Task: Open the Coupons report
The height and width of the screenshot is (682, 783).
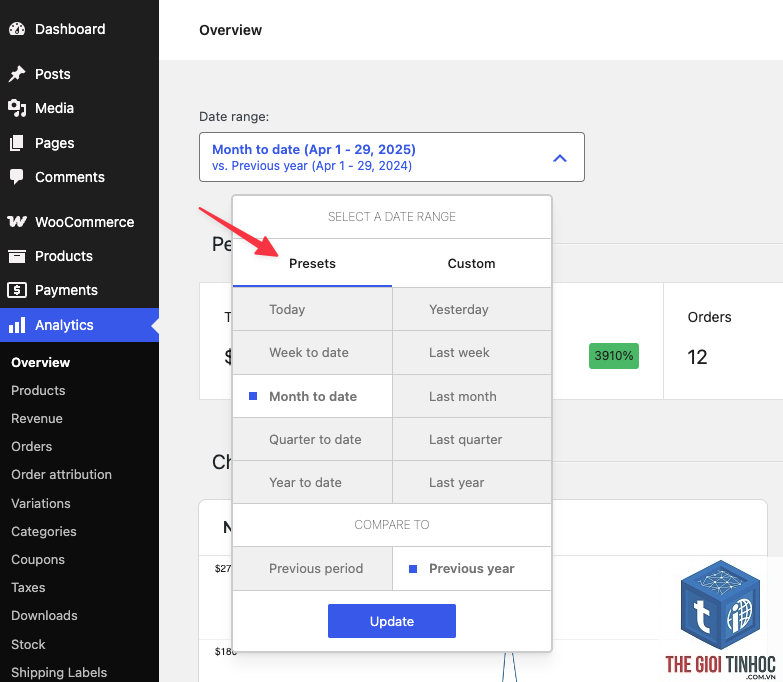Action: [x=38, y=559]
